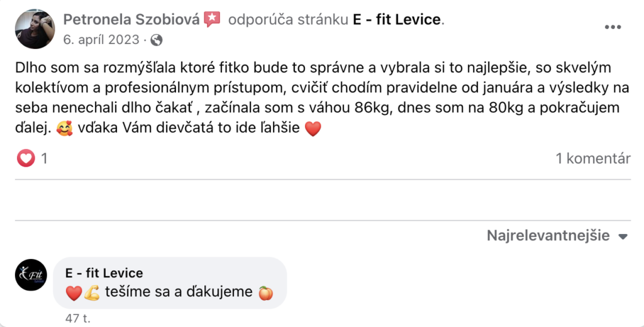Show the 1 komentár comments link
This screenshot has height=327, width=644.
pos(592,158)
